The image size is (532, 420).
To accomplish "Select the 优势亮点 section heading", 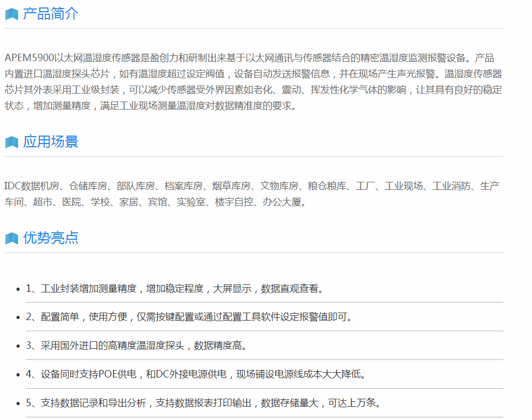I will (50, 238).
